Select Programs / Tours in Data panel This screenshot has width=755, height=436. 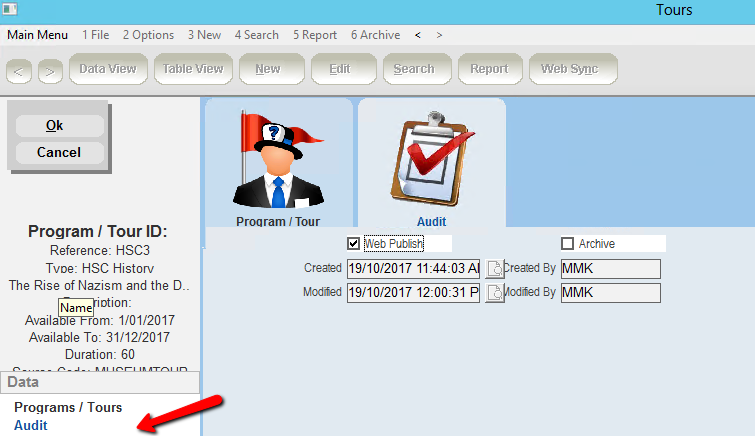(68, 407)
